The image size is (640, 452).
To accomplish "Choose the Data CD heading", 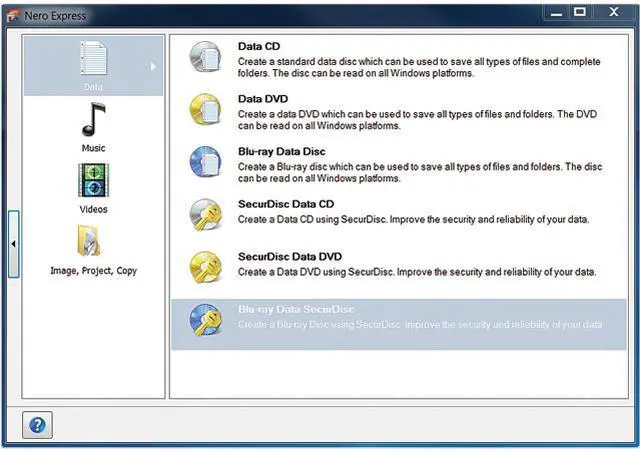I will pos(259,47).
